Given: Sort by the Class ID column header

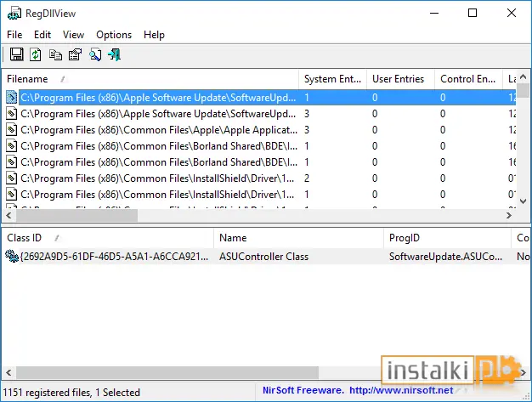Looking at the screenshot, I should click(108, 238).
